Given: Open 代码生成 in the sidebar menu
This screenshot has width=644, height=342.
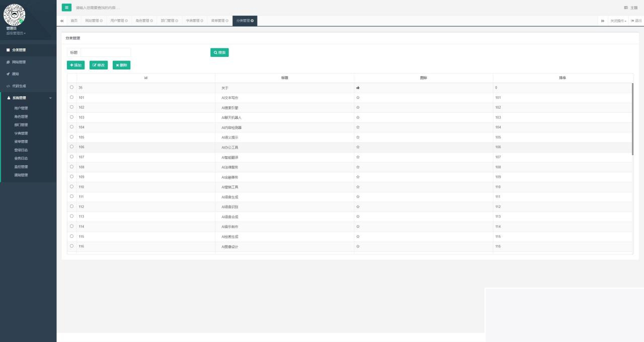Looking at the screenshot, I should click(x=19, y=86).
